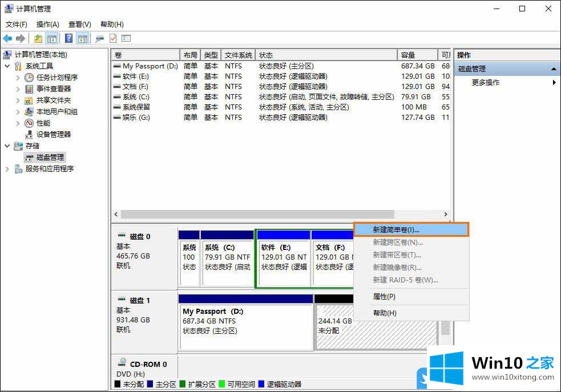Screen dimensions: 561x392
Task: Click the 系统 (C:) partition block on Disk 0
Action: [227, 262]
